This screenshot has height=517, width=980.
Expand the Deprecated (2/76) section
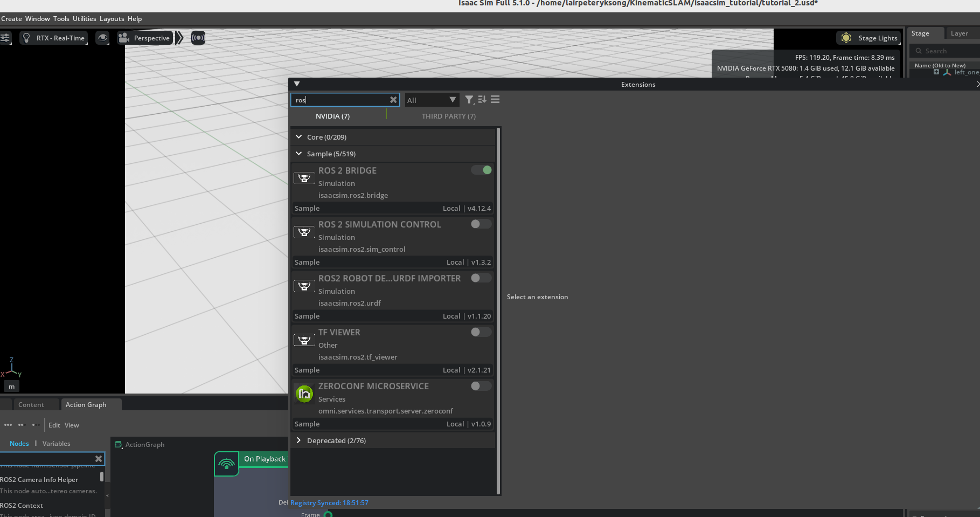[393, 440]
